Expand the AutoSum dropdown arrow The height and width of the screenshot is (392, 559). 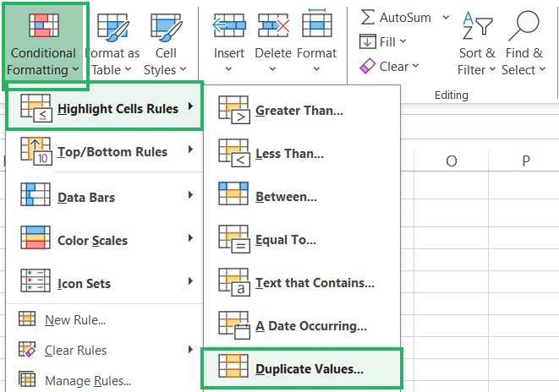[446, 17]
